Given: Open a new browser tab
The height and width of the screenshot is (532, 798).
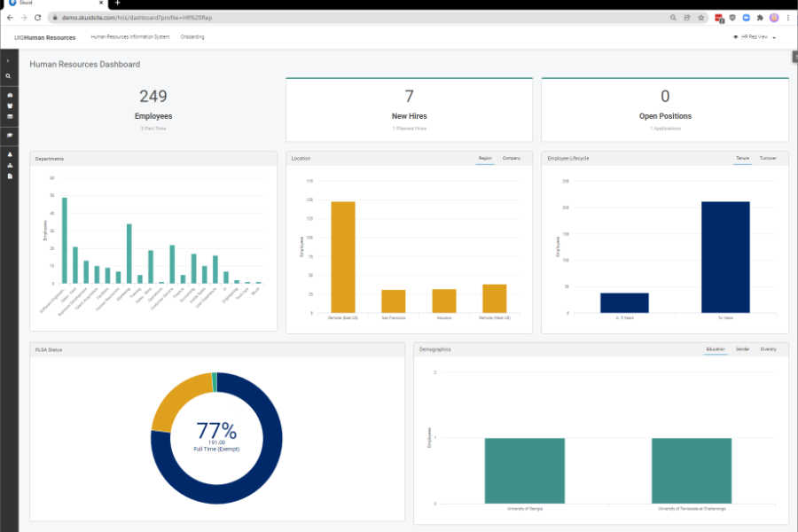Looking at the screenshot, I should coord(118,3).
